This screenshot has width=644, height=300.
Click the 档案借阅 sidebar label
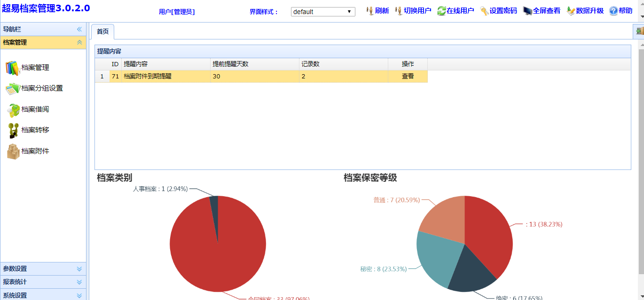(x=35, y=109)
